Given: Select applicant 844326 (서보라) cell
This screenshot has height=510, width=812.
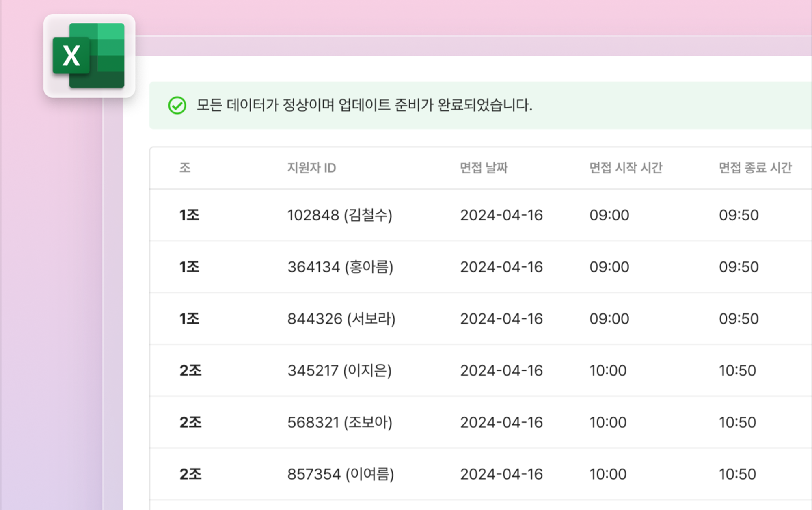Looking at the screenshot, I should pos(341,319).
